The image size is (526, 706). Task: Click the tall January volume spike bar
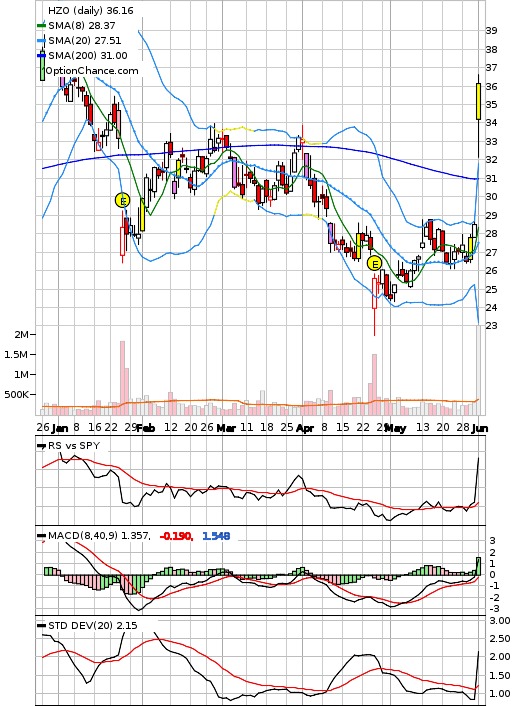click(122, 378)
